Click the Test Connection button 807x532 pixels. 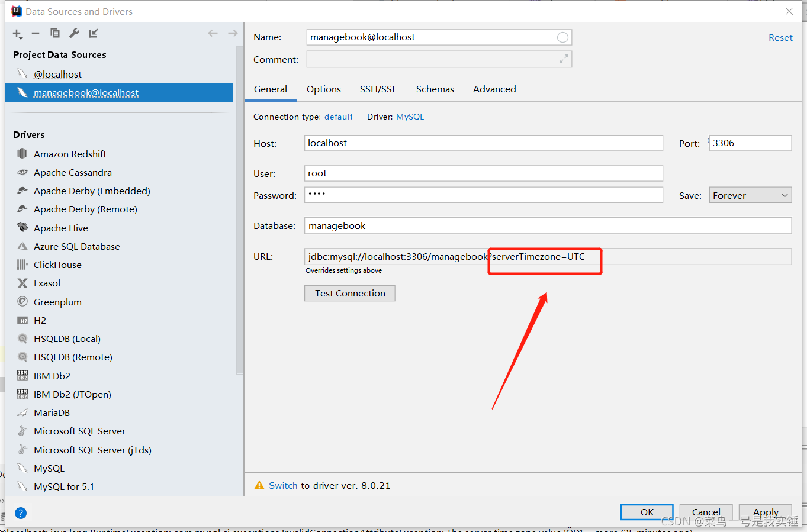pyautogui.click(x=349, y=293)
